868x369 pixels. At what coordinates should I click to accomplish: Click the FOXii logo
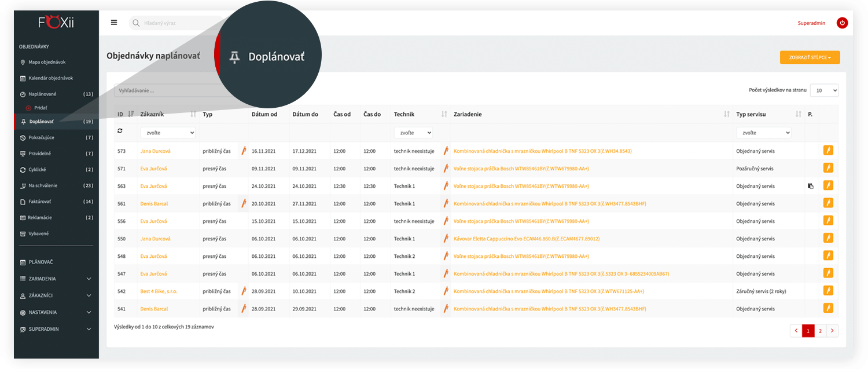[56, 23]
